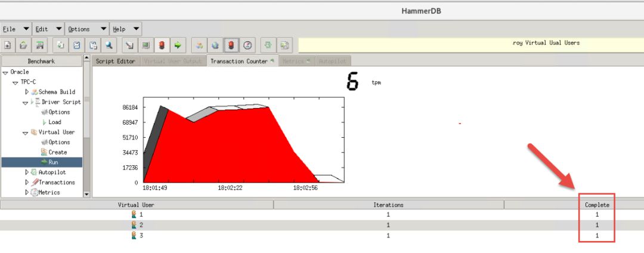
Task: Click the user icon for Virtual User 2
Action: coord(134,225)
